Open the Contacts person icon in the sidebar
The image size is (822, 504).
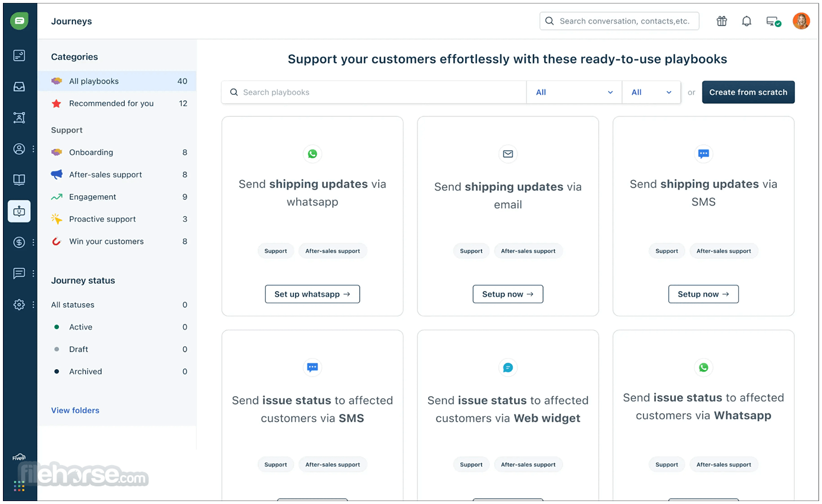pos(19,149)
